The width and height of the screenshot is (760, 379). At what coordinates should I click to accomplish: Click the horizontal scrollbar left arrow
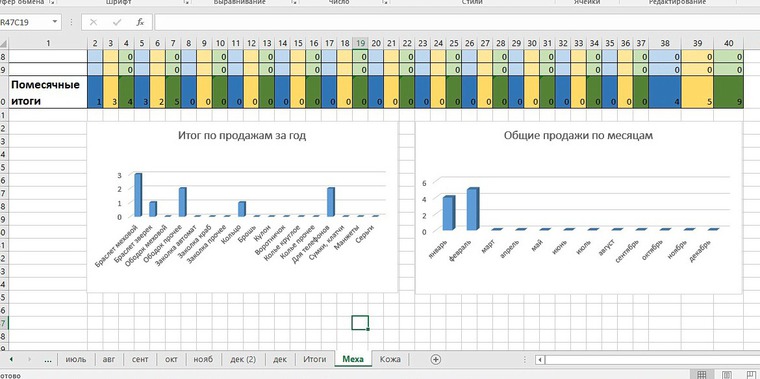pyautogui.click(x=540, y=360)
